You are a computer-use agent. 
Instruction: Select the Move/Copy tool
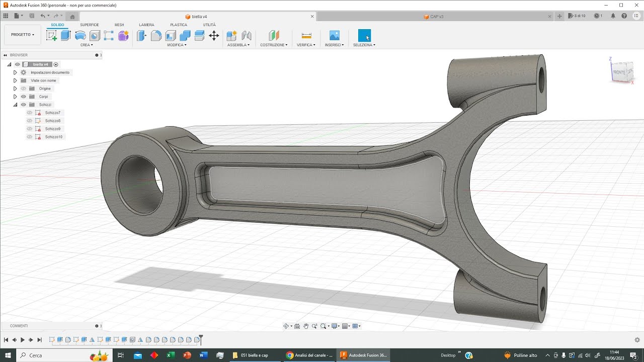pyautogui.click(x=214, y=36)
